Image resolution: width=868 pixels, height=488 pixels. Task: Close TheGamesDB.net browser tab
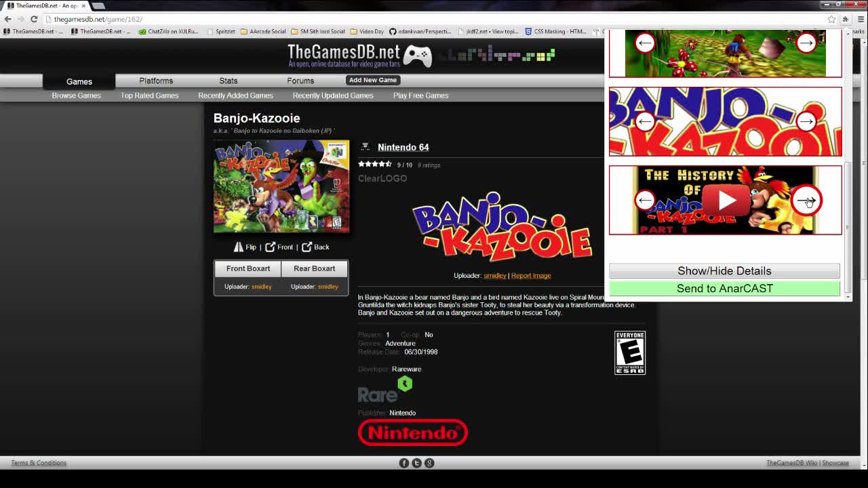tap(83, 5)
